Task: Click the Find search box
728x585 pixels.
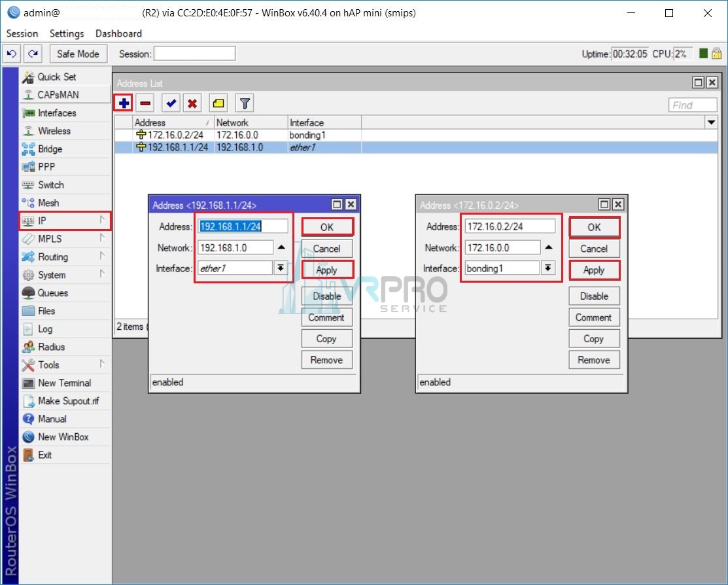Action: 693,105
